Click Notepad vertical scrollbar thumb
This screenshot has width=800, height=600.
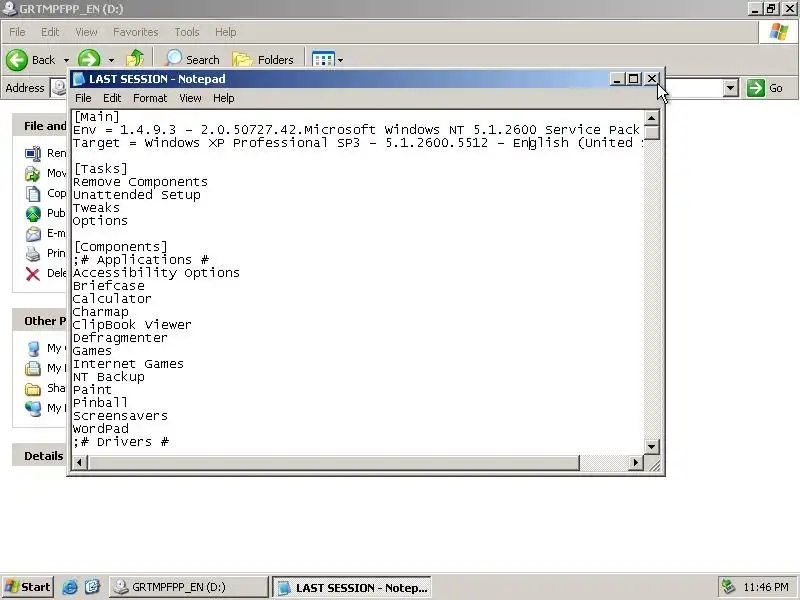(x=652, y=132)
